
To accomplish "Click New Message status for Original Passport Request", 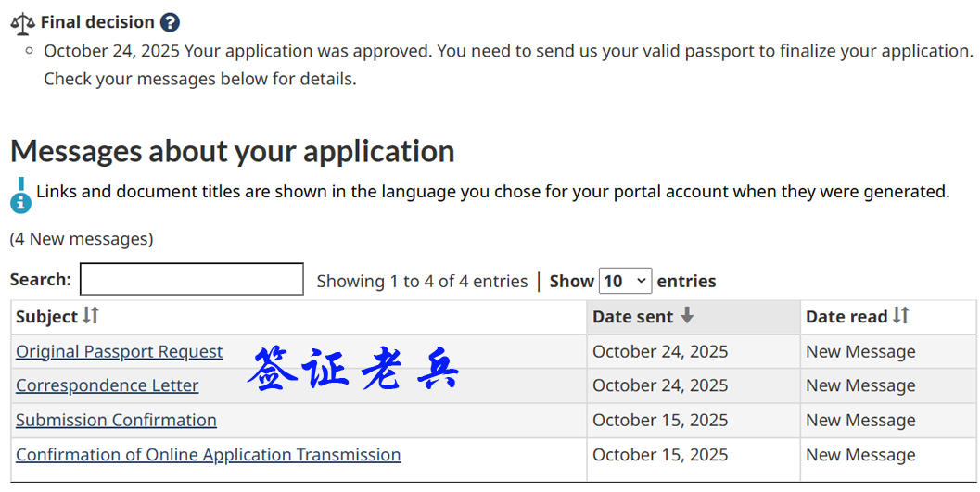I will 860,351.
